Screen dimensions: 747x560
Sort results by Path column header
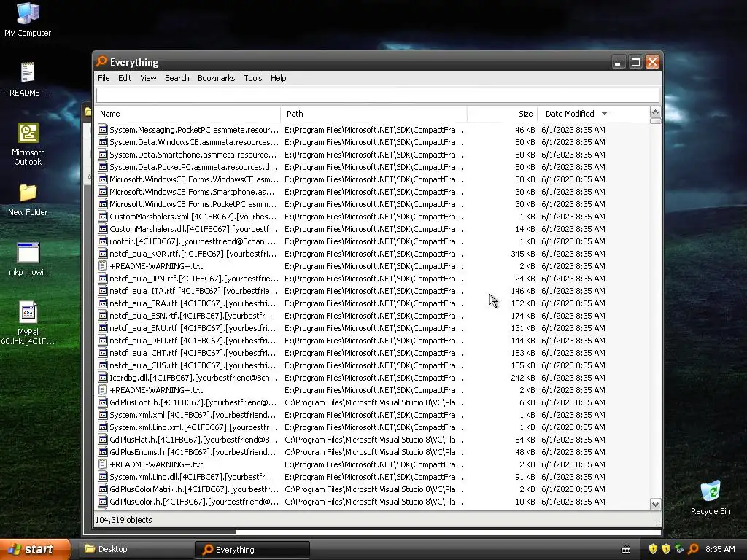[374, 114]
